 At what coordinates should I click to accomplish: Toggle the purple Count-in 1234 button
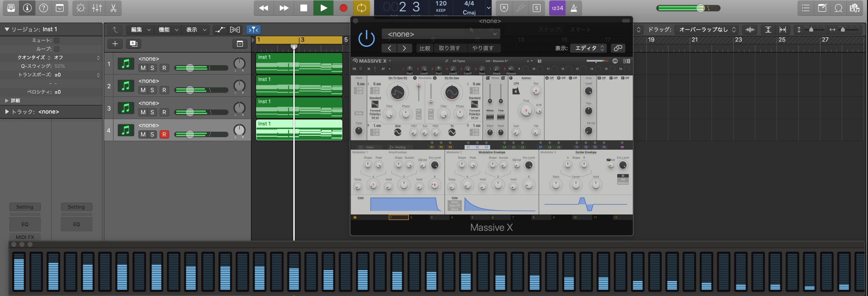[x=557, y=8]
